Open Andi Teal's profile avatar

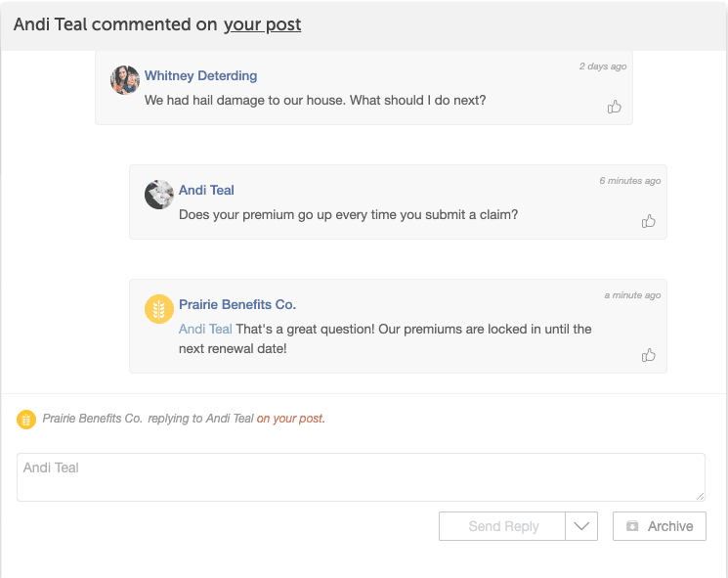coord(159,195)
